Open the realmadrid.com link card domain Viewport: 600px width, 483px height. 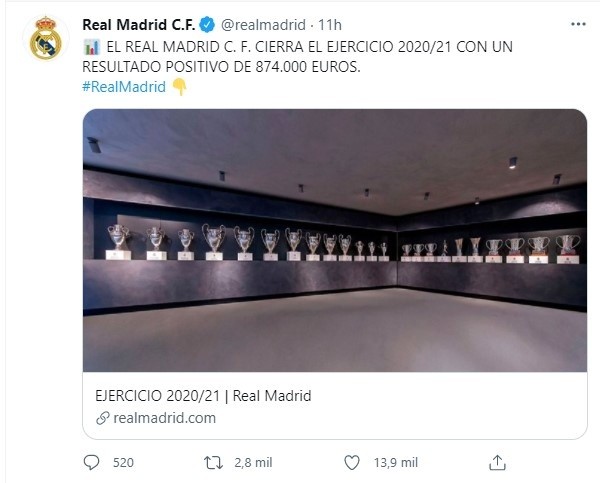click(x=165, y=418)
